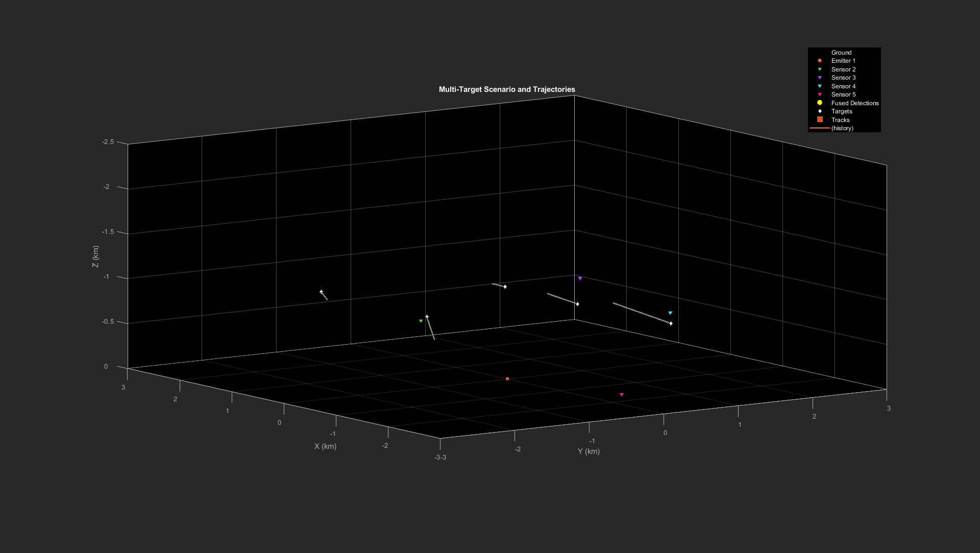Click the orange Emitter 1 marker in the plot
This screenshot has width=980, height=553.
click(x=507, y=379)
